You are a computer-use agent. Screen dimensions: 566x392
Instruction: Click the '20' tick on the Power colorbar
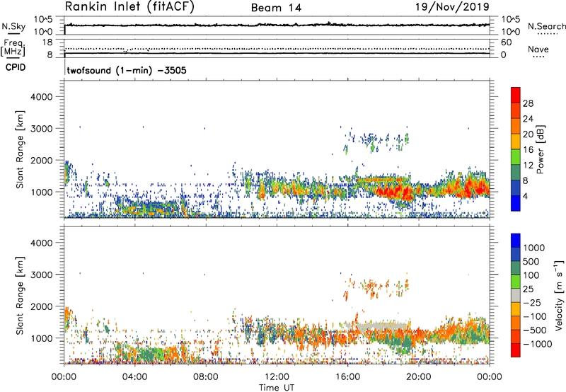(x=528, y=134)
